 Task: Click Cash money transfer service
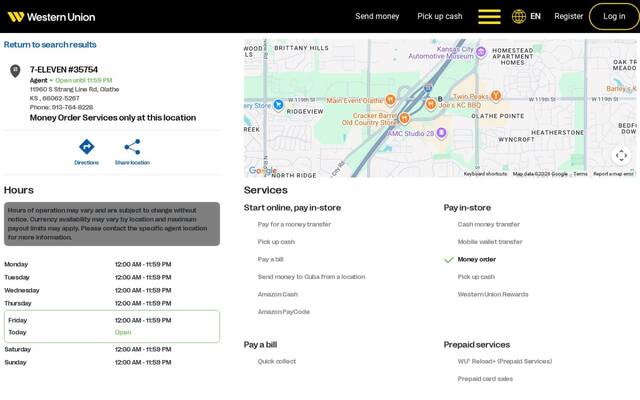[x=489, y=224]
